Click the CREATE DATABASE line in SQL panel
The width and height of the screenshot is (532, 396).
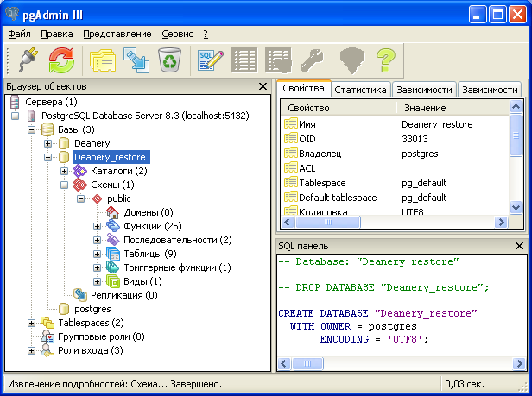377,313
